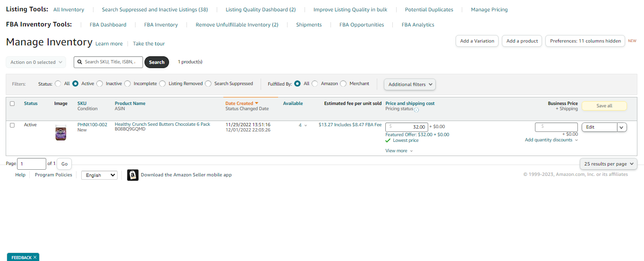Click the Save all button
644x261 pixels.
(x=604, y=106)
